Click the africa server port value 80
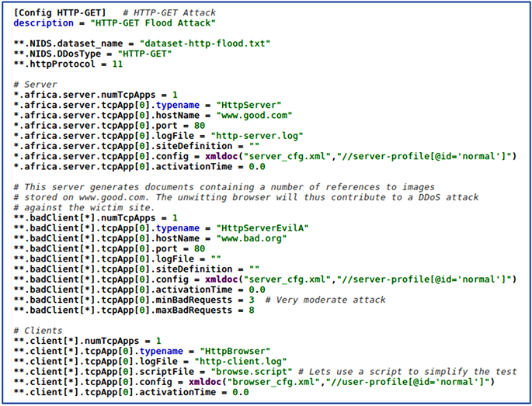The height and width of the screenshot is (406, 532). coord(200,126)
